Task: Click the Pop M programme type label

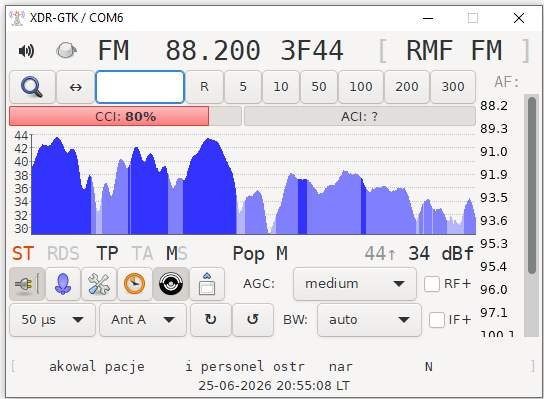Action: click(x=260, y=254)
